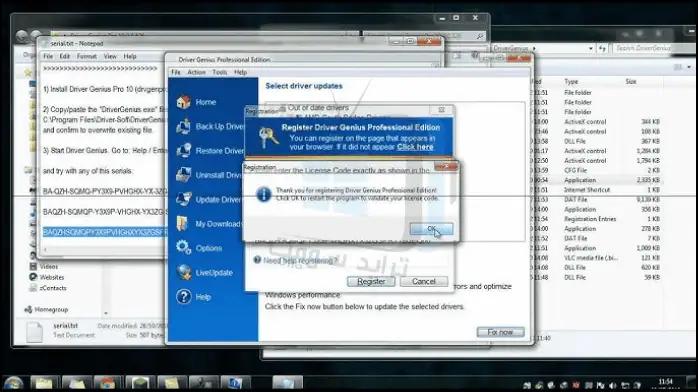Open the Back Up Drivers sidebar icon
Image resolution: width=698 pixels, height=392 pixels.
[x=183, y=126]
